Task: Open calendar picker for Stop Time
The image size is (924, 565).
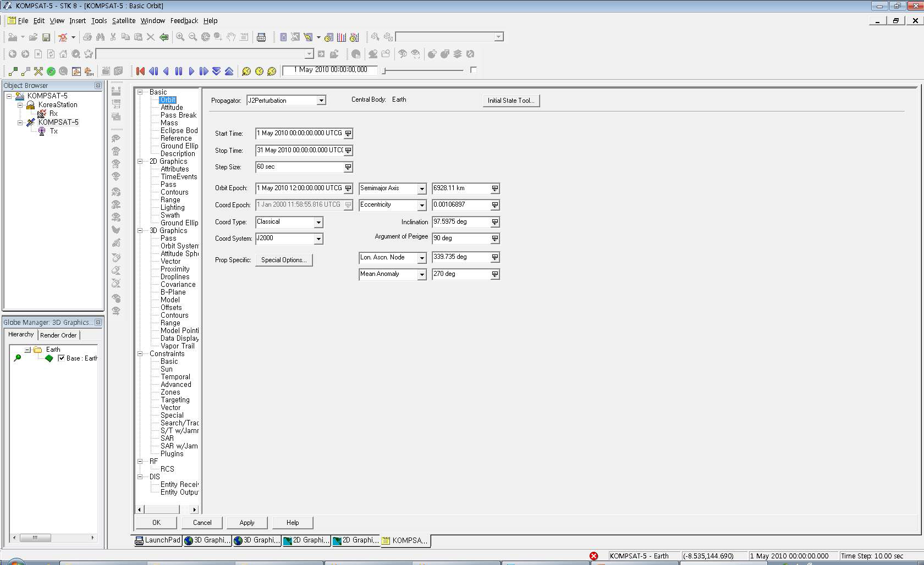Action: (348, 150)
